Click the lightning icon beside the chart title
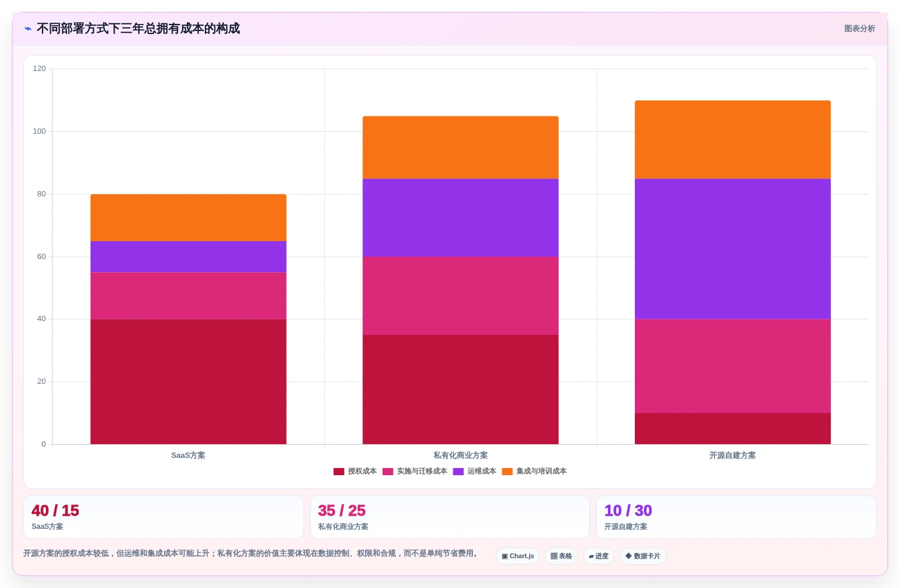900x588 pixels. (x=28, y=29)
